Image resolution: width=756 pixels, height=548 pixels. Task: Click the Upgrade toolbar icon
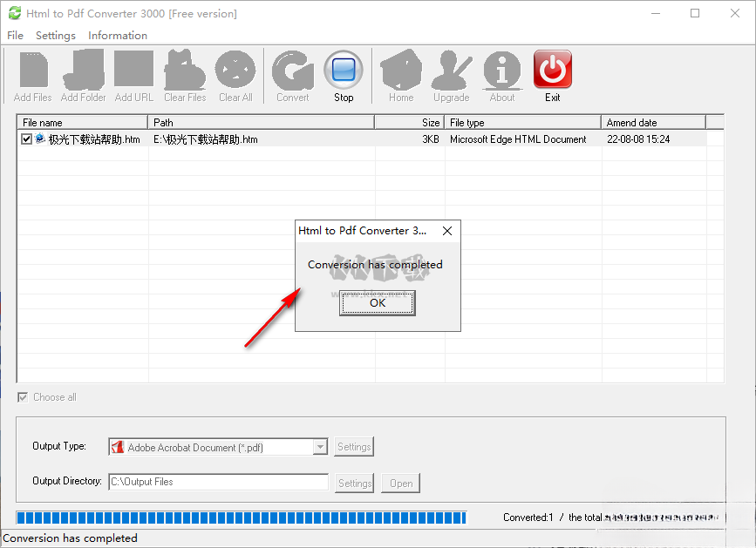[451, 70]
